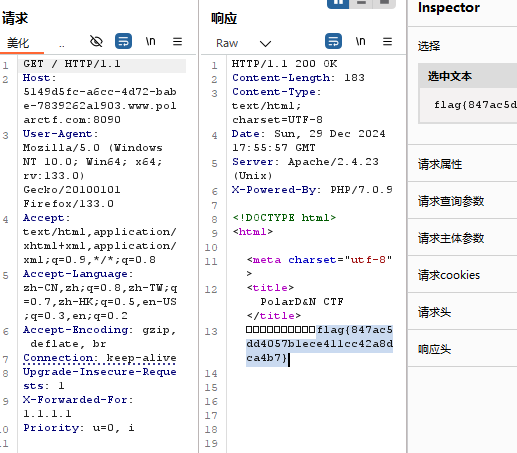Viewport: 517px width, 453px height.
Task: Toggle hiding non-printable characters in request
Action: pos(96,42)
